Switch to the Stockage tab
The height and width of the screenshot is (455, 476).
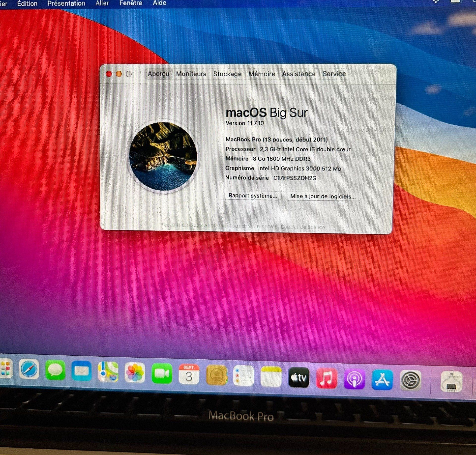point(227,74)
